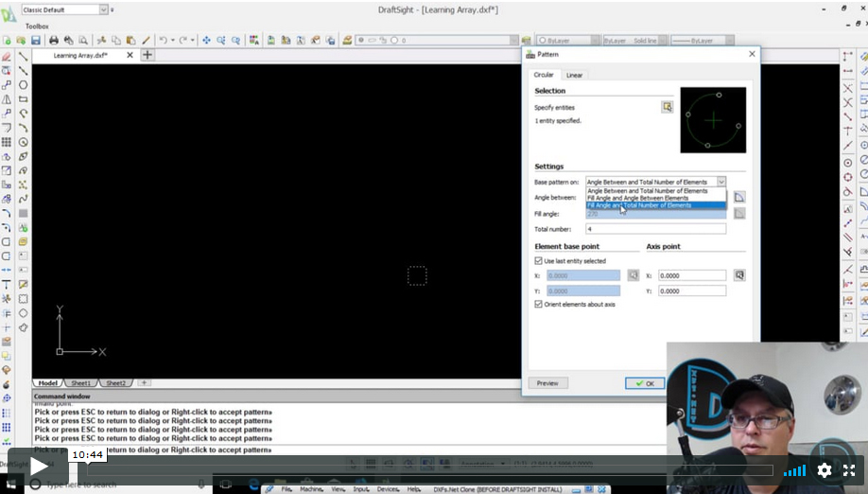Click the video progress bar
Screen dimensions: 868x494
tap(430, 470)
